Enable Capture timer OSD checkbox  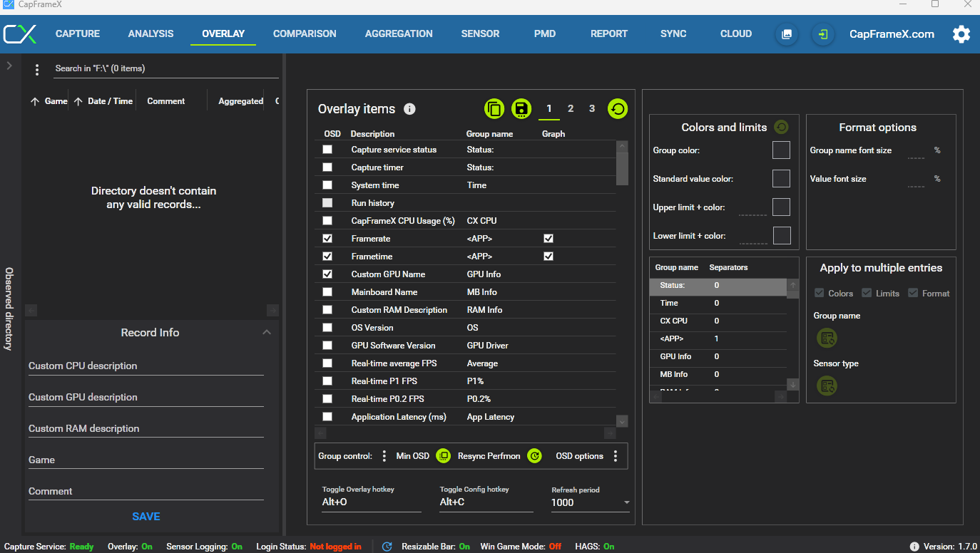coord(327,167)
